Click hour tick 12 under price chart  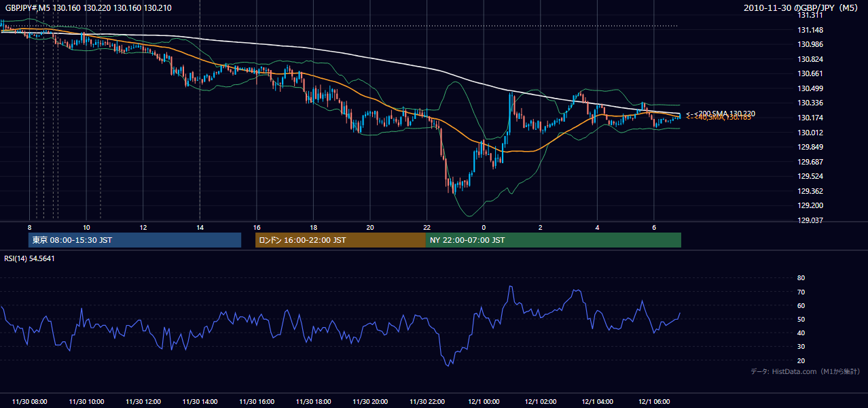point(143,227)
